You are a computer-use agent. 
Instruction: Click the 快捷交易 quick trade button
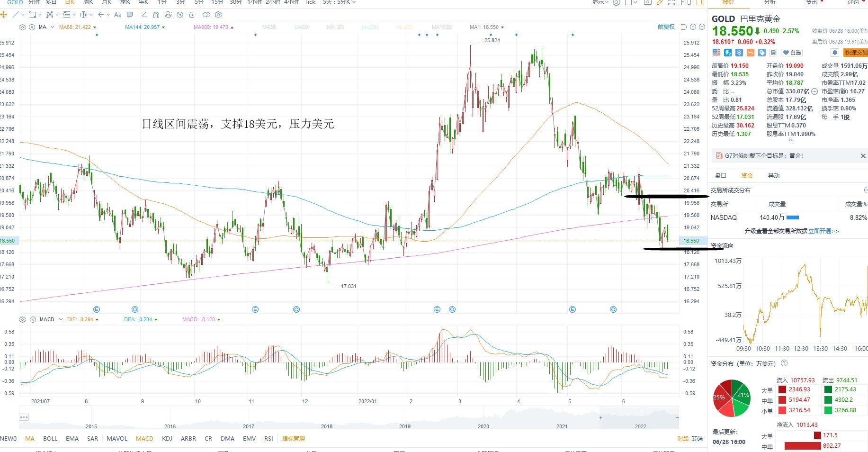click(855, 53)
